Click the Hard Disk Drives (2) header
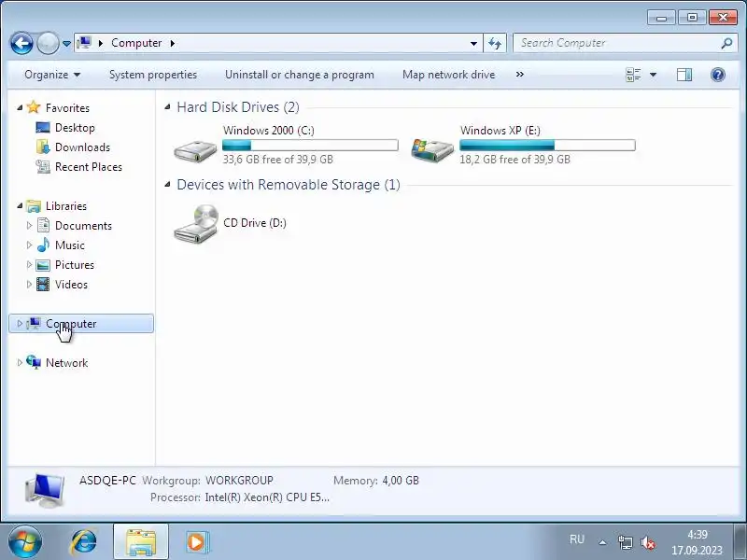Screen dimensions: 747x560 [x=238, y=107]
